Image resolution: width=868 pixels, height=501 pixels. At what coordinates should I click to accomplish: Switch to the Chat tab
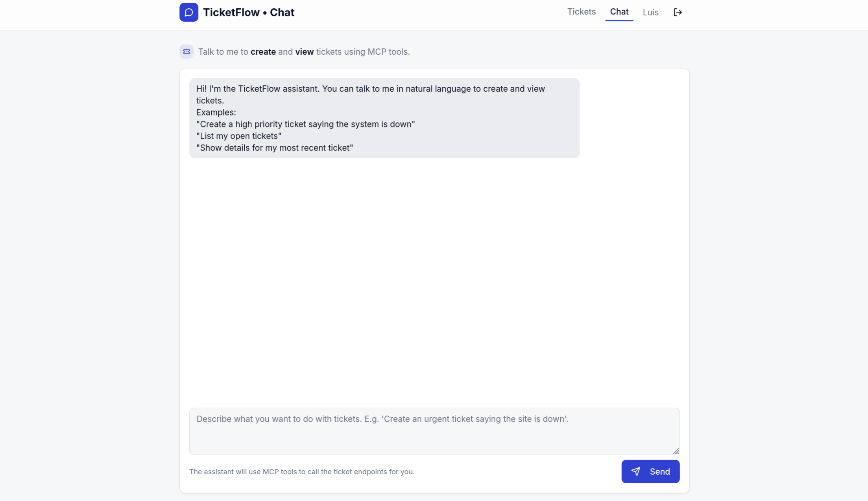click(619, 12)
